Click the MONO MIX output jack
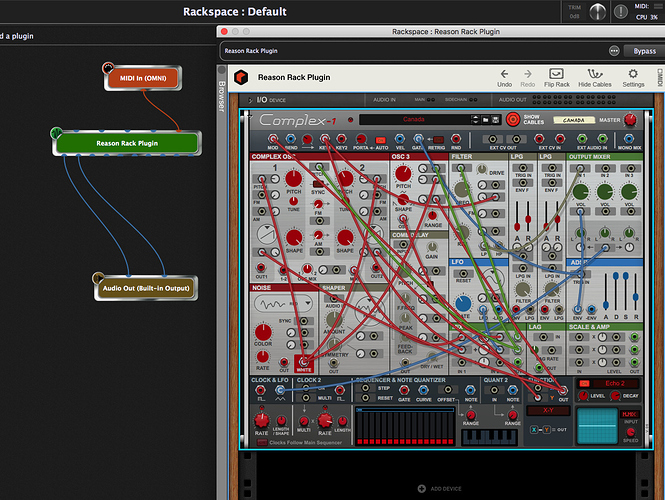The width and height of the screenshot is (665, 500). tap(629, 139)
